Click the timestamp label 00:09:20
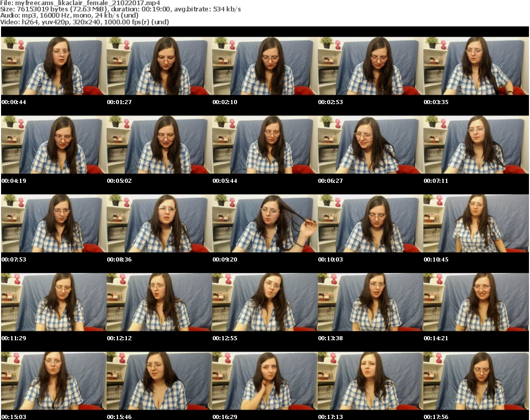530x420 pixels. click(x=225, y=259)
